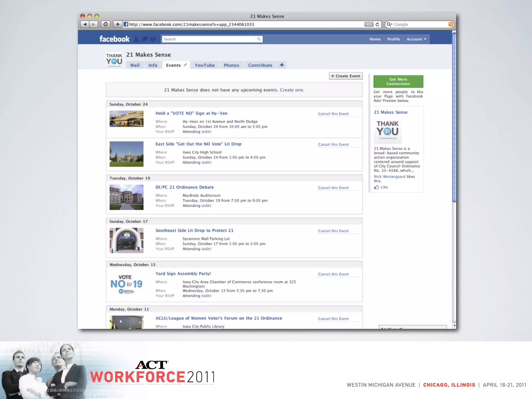Open ACLU/League of Women Voter's Forum event
Screen dimensions: 532x399
tap(219, 318)
